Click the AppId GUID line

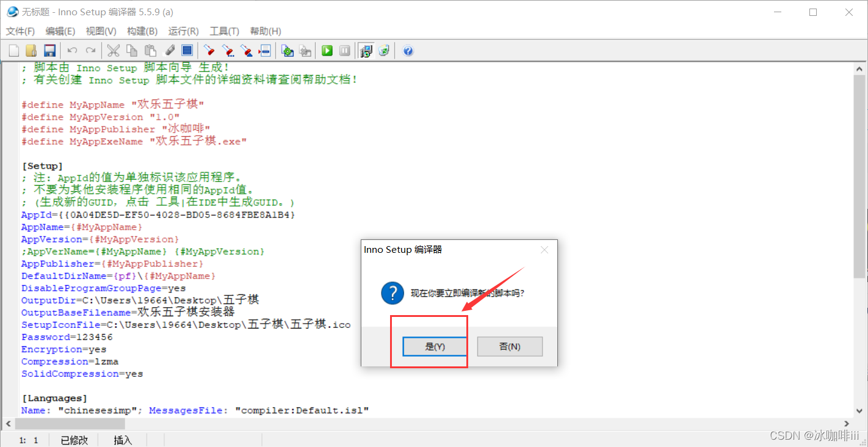point(159,215)
